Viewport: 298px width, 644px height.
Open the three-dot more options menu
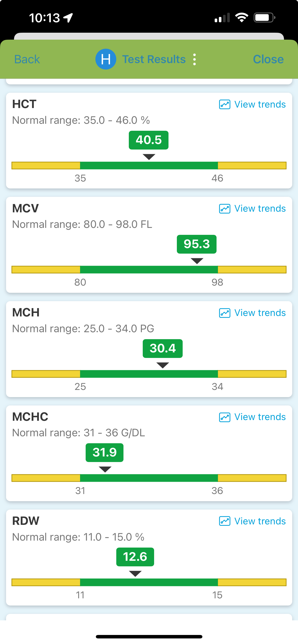point(194,60)
